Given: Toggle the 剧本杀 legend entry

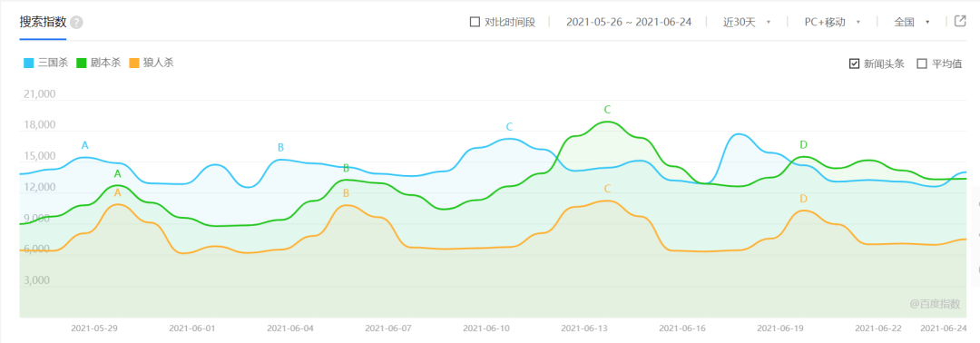Looking at the screenshot, I should click(x=99, y=64).
